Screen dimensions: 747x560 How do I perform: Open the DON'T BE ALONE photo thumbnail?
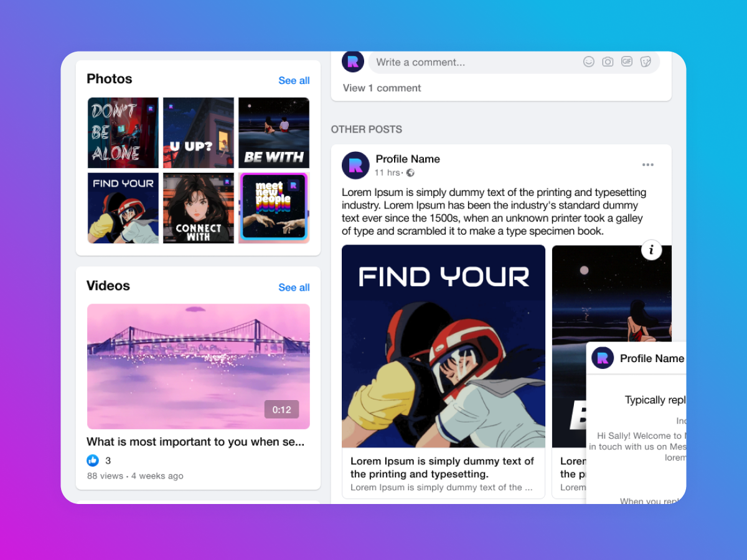[x=123, y=133]
